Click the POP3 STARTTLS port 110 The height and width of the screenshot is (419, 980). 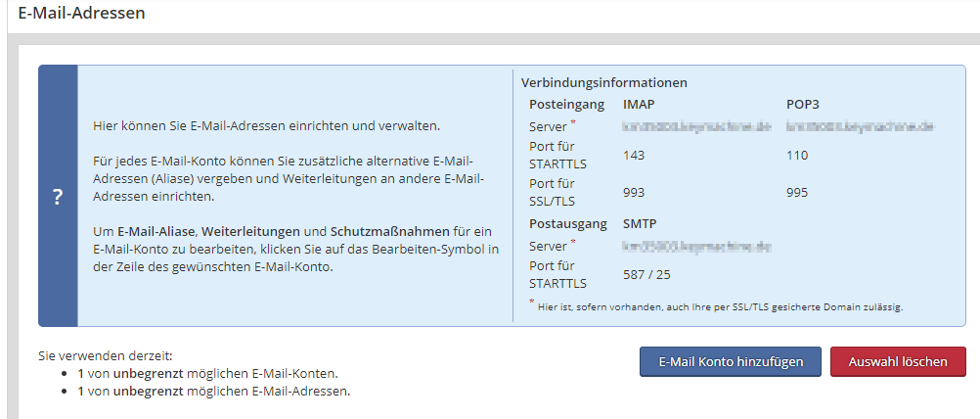click(797, 155)
